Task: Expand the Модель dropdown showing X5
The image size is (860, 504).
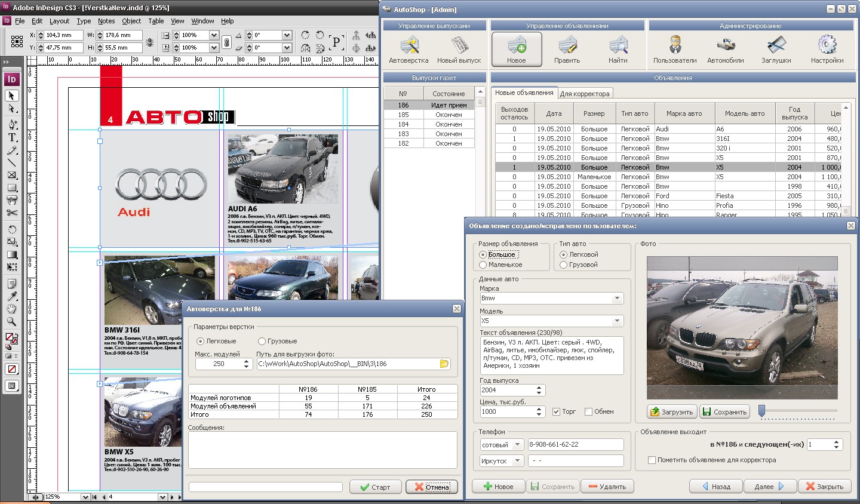Action: [616, 321]
